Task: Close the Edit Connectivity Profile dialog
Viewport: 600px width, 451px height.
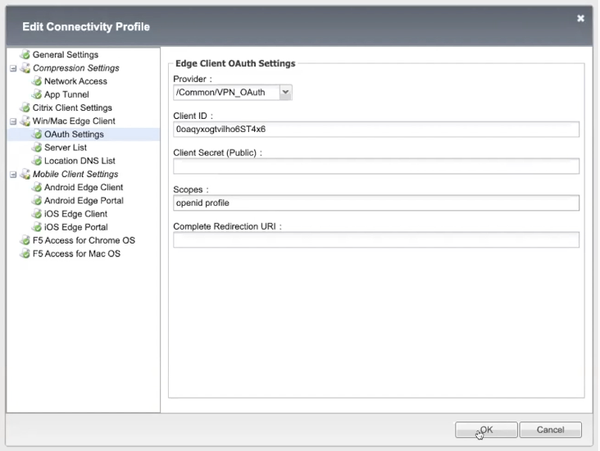Action: [x=581, y=18]
